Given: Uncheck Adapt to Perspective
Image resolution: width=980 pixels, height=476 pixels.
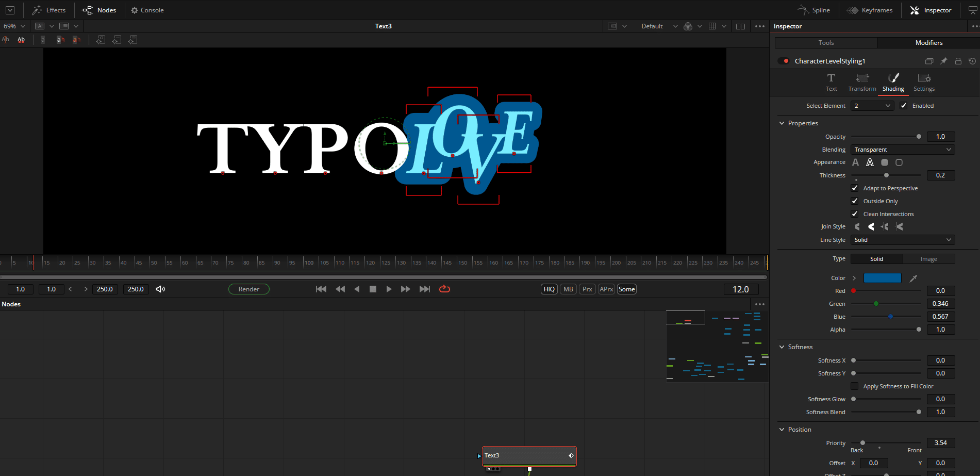Looking at the screenshot, I should click(854, 188).
